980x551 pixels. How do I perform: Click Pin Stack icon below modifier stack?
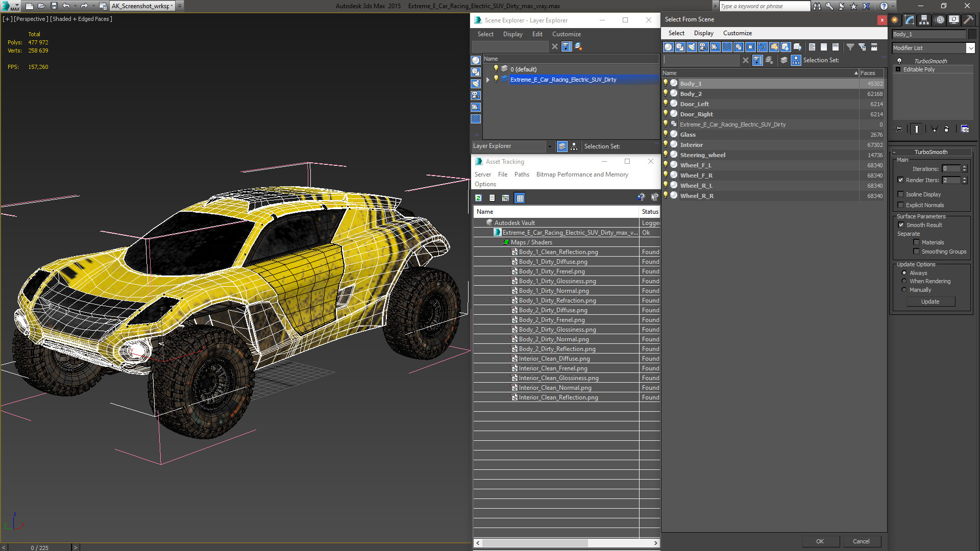pos(899,129)
